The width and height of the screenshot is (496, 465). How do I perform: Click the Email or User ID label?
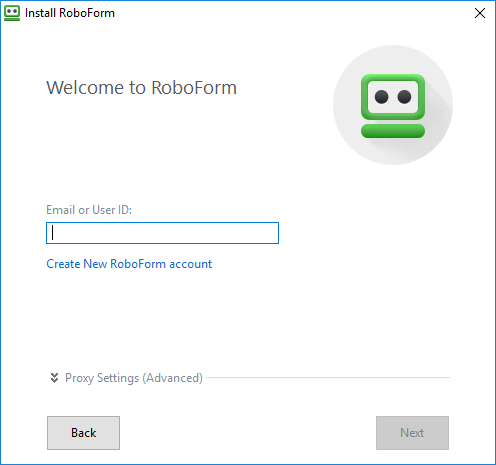coord(89,210)
